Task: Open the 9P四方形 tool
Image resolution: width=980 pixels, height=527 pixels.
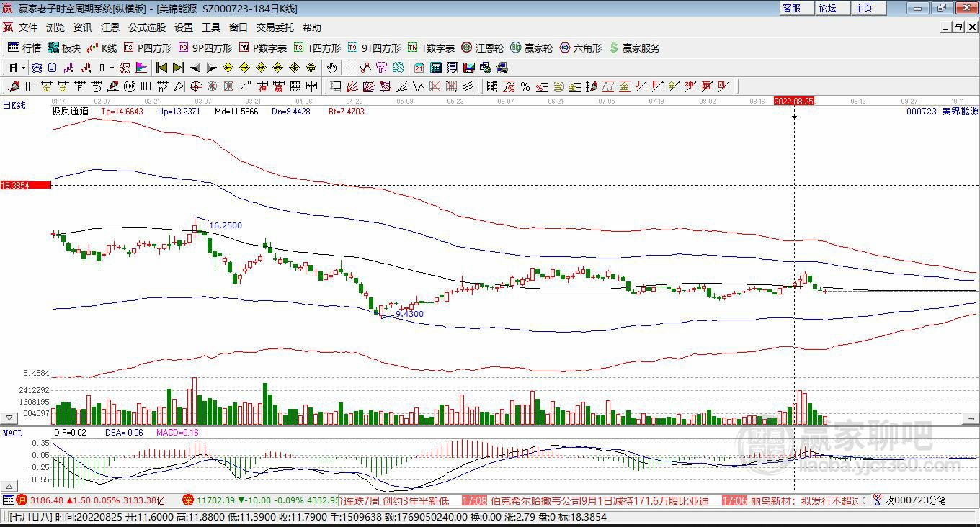Action: (x=205, y=48)
